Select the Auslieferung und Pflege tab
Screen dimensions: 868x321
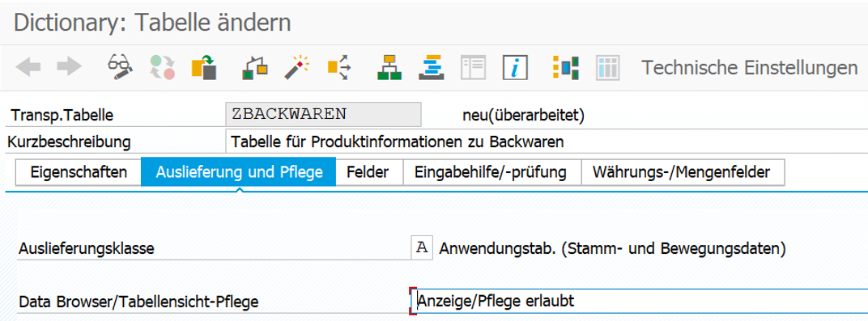tap(239, 172)
